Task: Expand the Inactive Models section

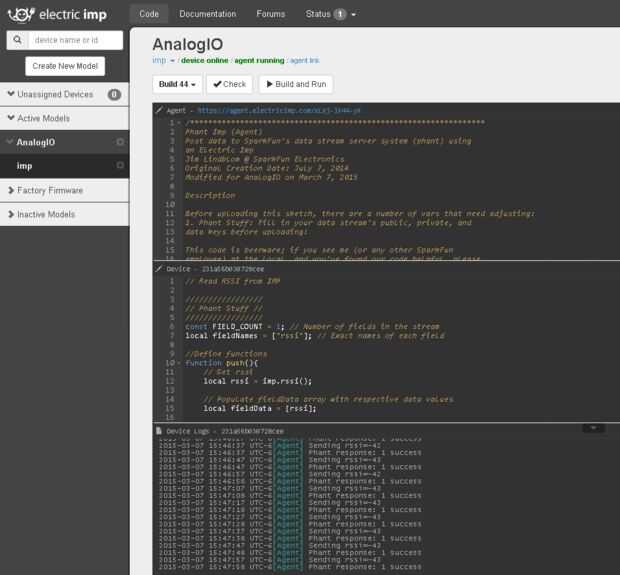Action: tap(46, 214)
